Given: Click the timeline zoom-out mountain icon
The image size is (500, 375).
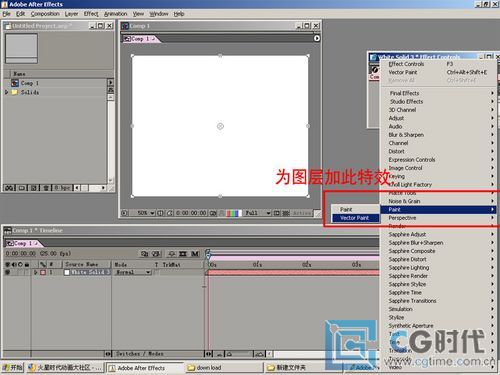Looking at the screenshot, I should 220,354.
